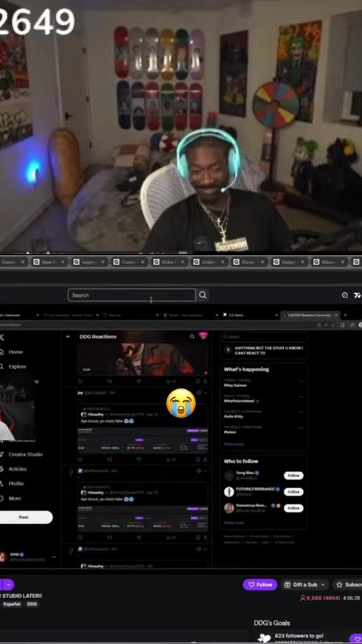Click the X logo in sidebar
362x644 pixels.
(2, 337)
